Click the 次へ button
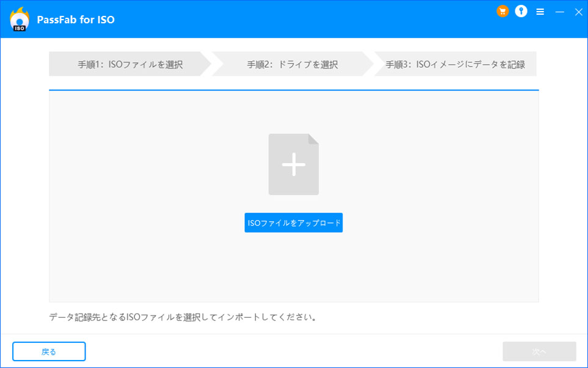588x368 pixels. (539, 351)
